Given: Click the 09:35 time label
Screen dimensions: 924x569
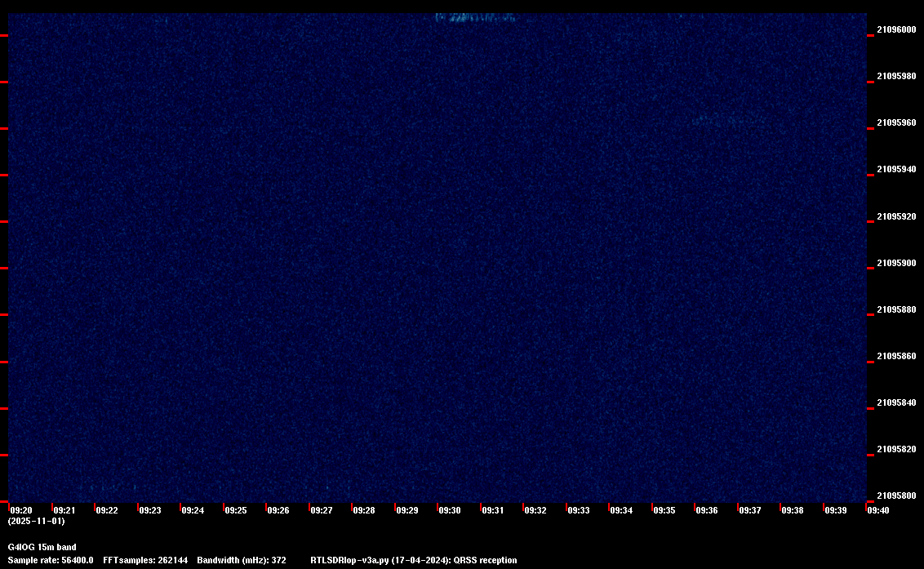Looking at the screenshot, I should click(664, 510).
